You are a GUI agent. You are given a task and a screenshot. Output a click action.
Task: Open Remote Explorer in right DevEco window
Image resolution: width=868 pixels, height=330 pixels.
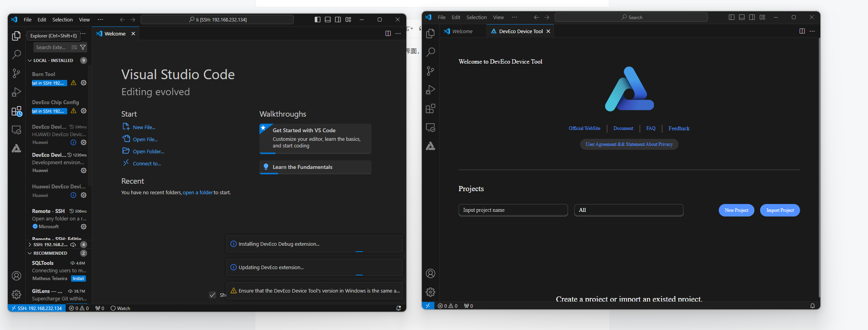430,128
